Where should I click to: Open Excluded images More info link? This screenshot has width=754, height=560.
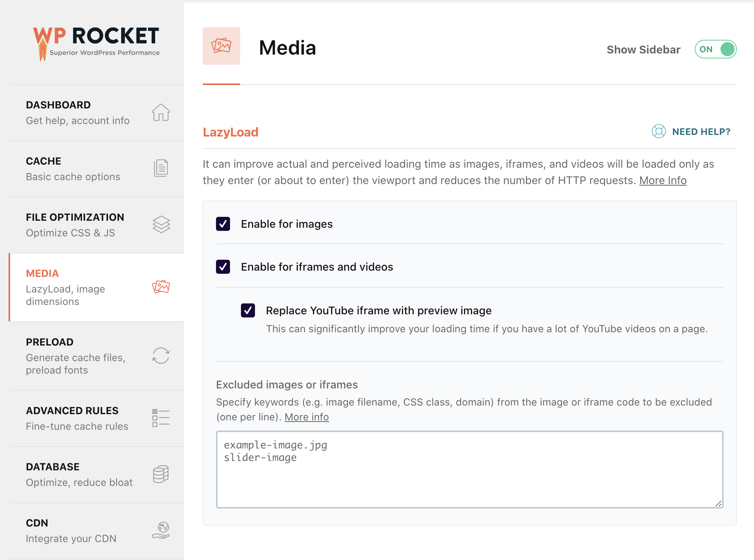click(306, 417)
